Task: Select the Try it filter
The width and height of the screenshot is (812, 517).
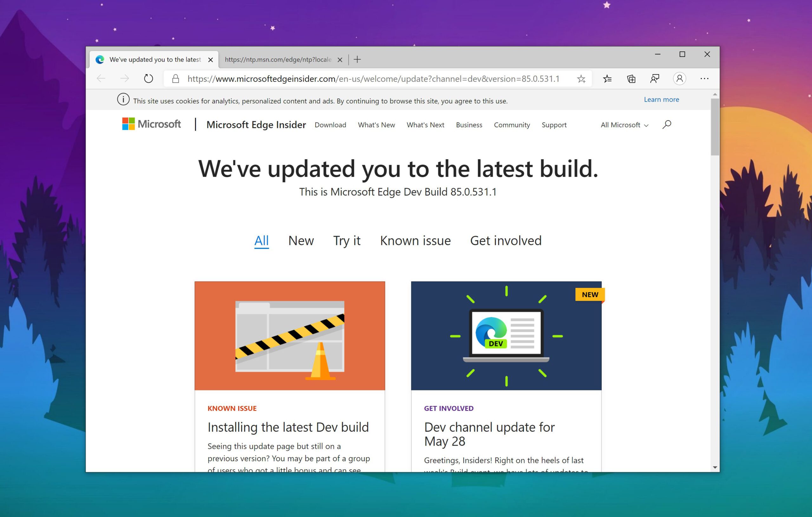Action: coord(347,241)
